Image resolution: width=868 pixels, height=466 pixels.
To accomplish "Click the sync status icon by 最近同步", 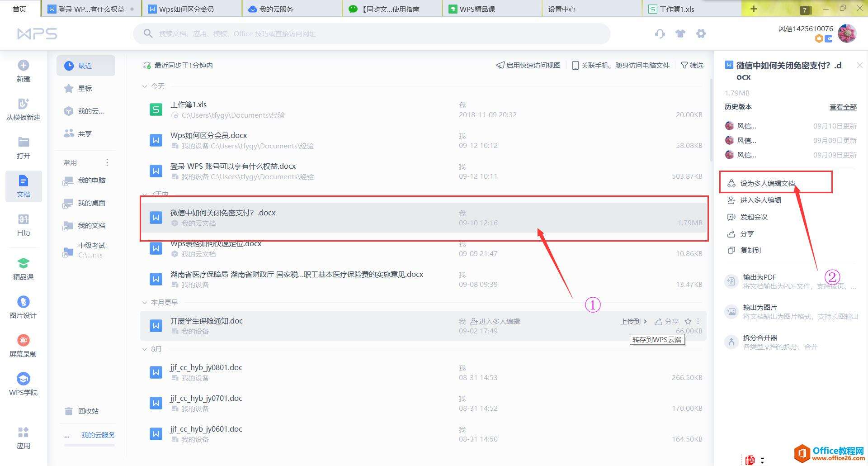I will pyautogui.click(x=147, y=66).
